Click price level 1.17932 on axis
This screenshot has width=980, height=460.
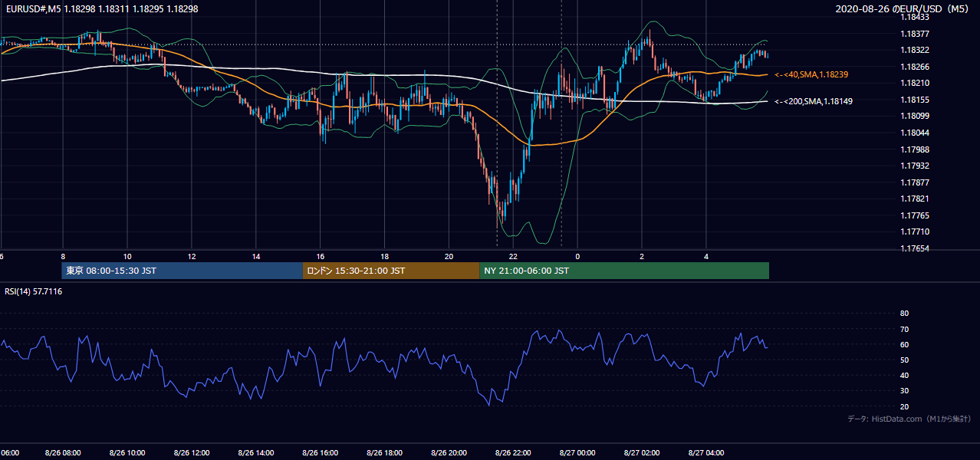click(915, 166)
